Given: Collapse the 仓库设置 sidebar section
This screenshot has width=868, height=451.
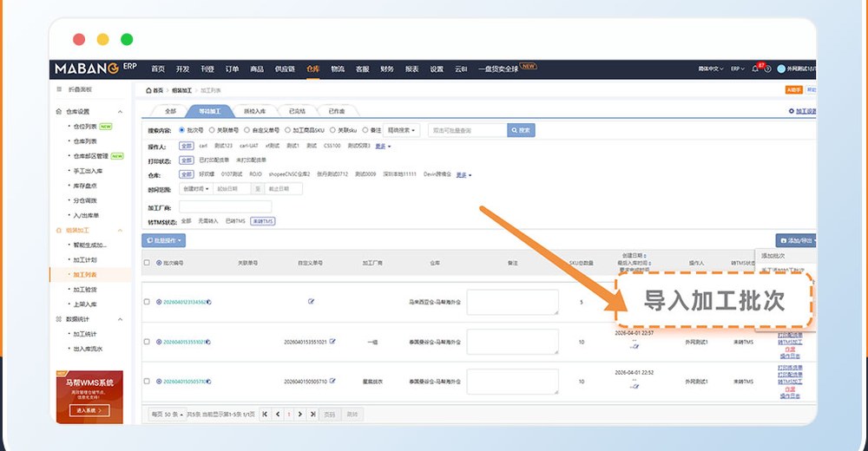Looking at the screenshot, I should tap(120, 112).
